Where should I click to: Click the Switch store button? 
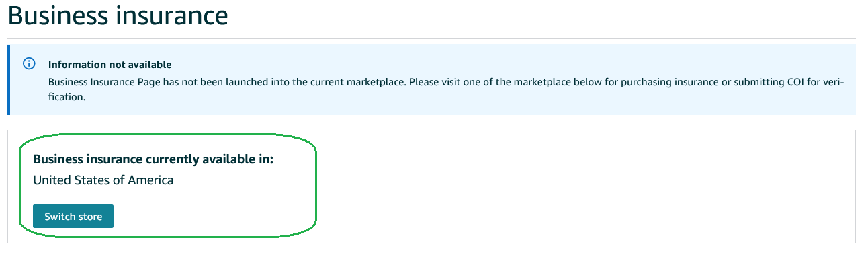click(x=73, y=217)
